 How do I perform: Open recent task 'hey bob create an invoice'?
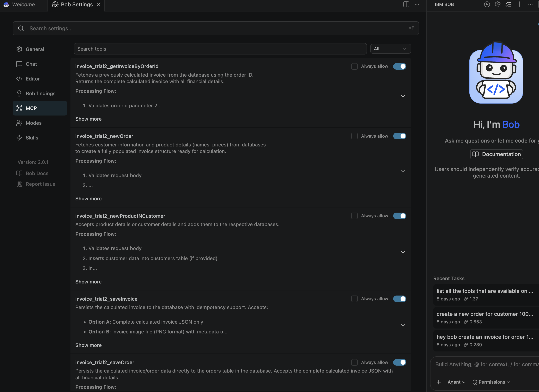(486, 340)
